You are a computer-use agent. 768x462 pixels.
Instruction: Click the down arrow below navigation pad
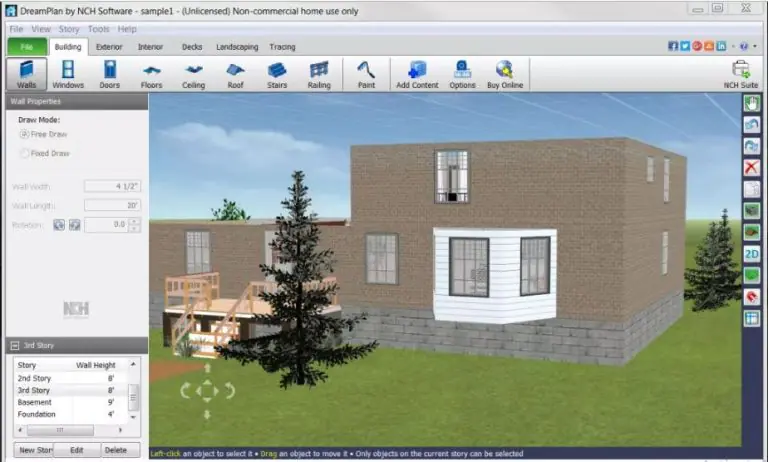pyautogui.click(x=207, y=415)
